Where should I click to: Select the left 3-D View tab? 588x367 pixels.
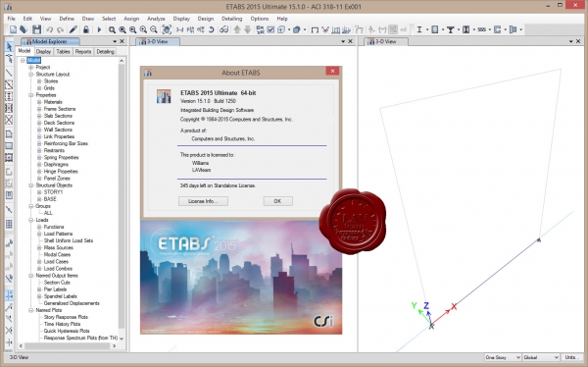click(157, 41)
